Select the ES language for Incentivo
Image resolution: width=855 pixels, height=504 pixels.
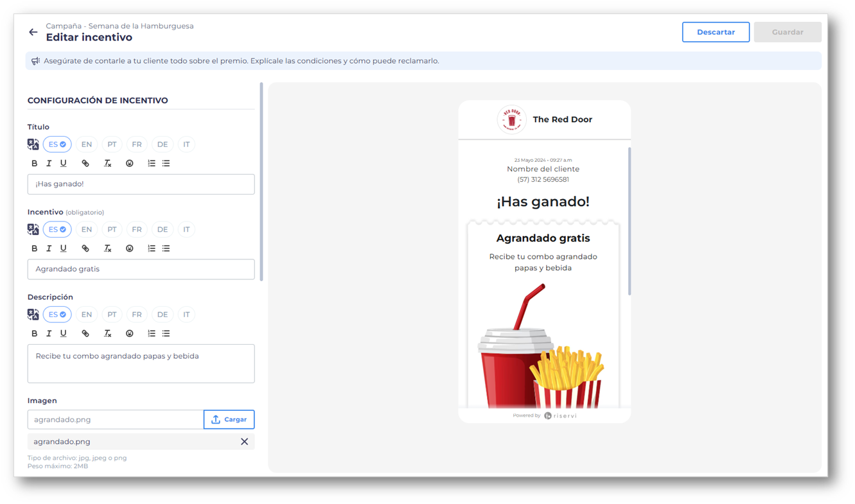[57, 229]
